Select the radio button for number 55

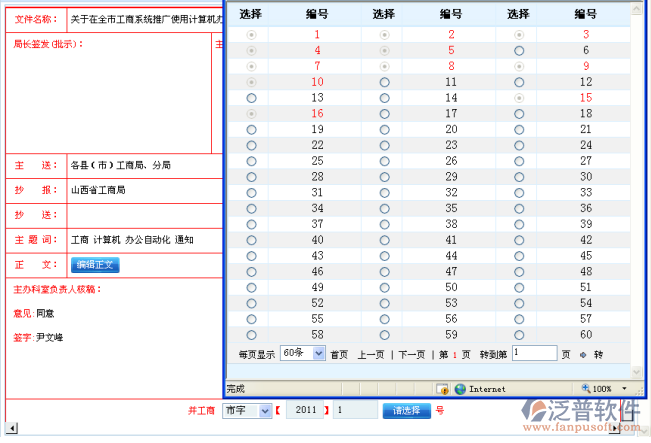click(x=251, y=319)
